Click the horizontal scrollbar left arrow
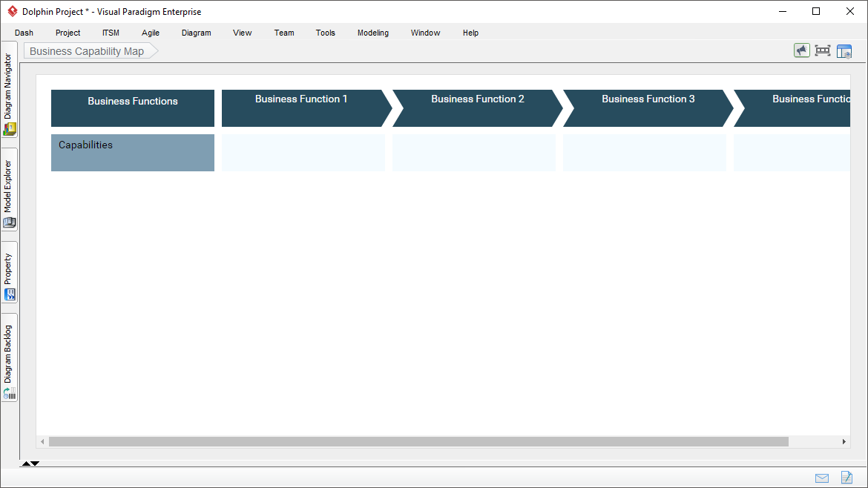868x488 pixels. 42,441
